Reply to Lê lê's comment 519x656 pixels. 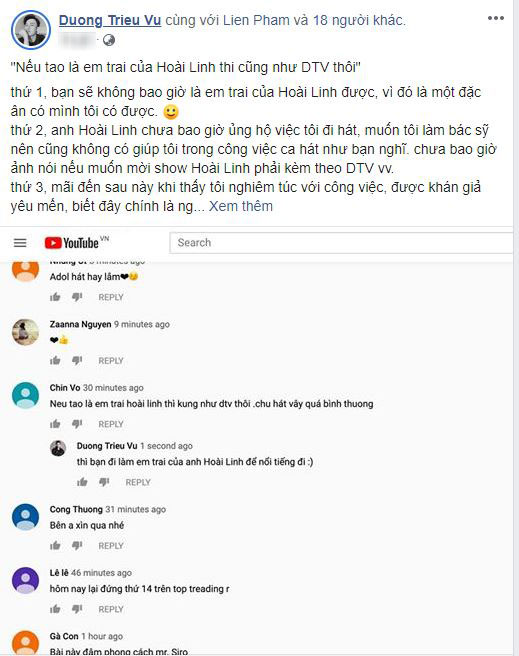click(x=111, y=609)
